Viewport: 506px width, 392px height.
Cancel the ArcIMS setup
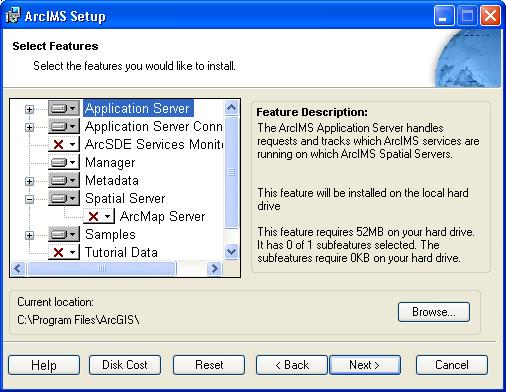[x=452, y=365]
